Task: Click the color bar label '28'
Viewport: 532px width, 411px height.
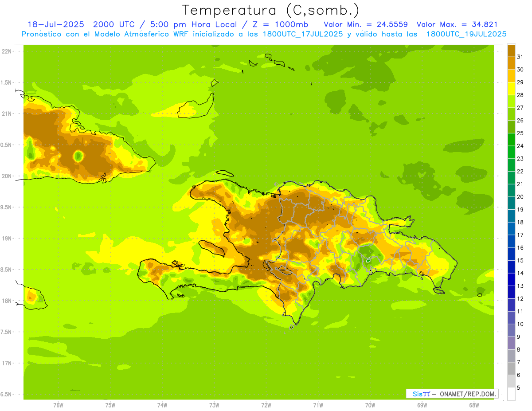Action: tap(520, 95)
